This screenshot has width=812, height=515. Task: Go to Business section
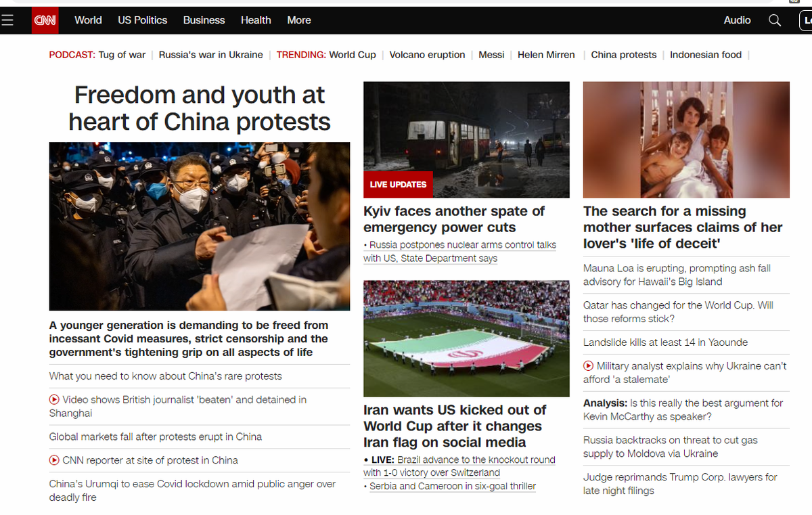[x=204, y=20]
